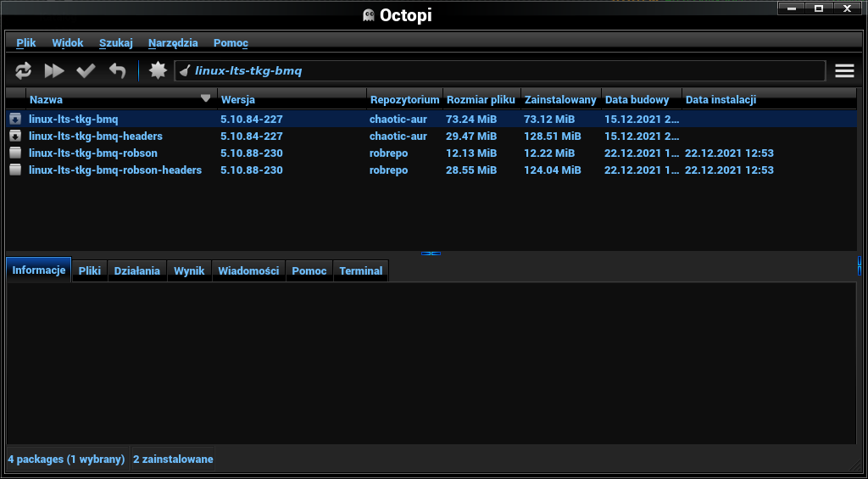This screenshot has width=868, height=479.
Task: Click the linux-lts-tkg-bmq-headers package status icon
Action: click(15, 136)
